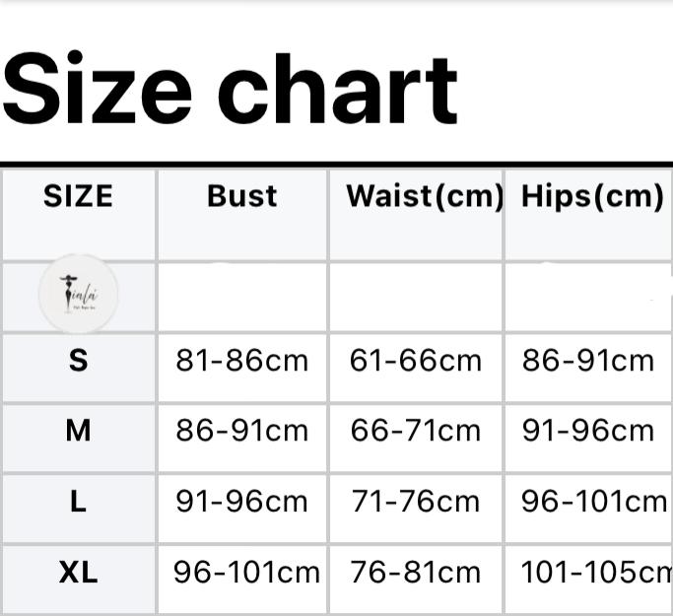Click the 86-91cm hips cell for S
Viewport: 673px width, 616px height.
point(588,361)
